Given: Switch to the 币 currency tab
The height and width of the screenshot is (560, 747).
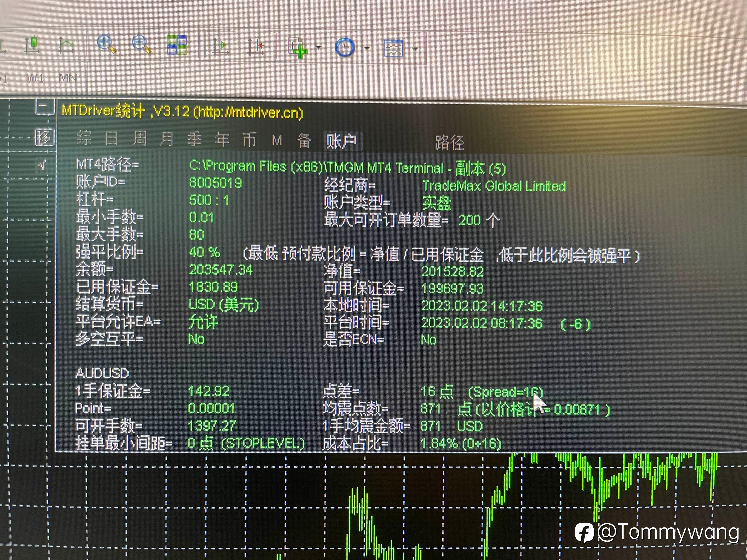Looking at the screenshot, I should pos(250,140).
